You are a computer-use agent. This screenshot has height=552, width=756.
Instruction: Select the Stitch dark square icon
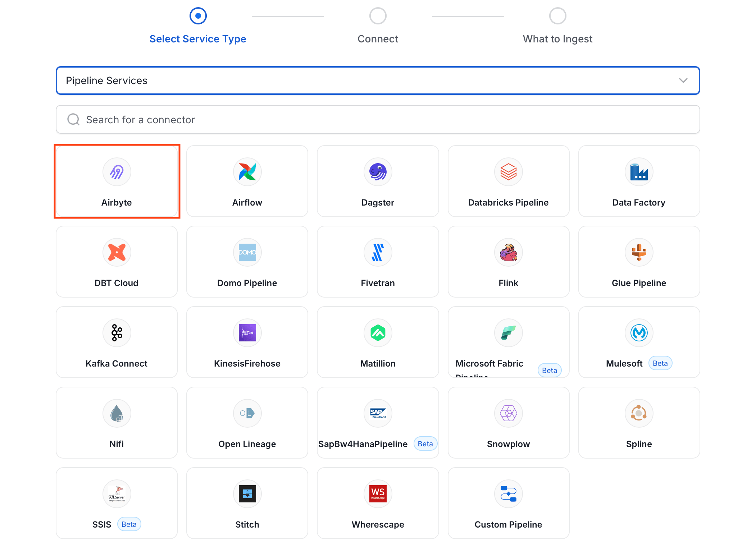coord(247,494)
